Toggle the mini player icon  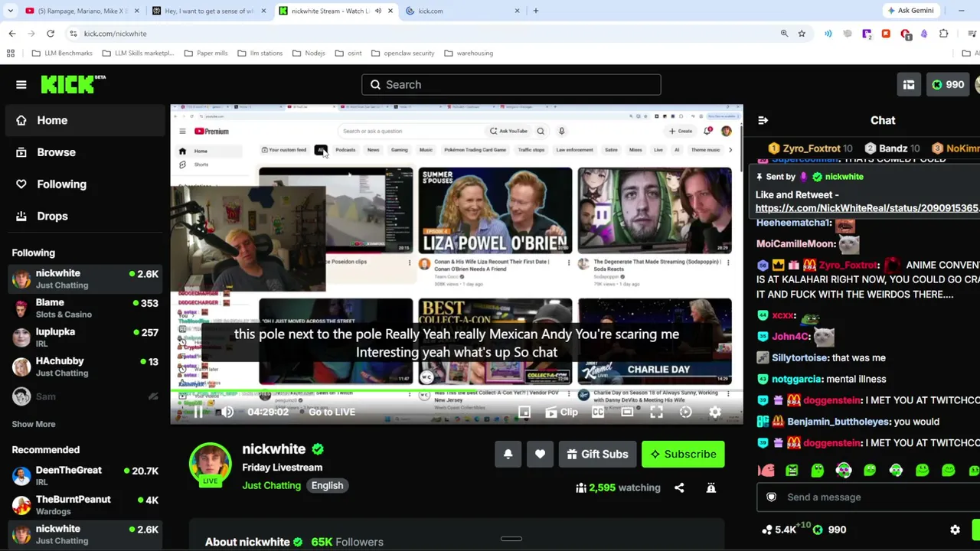(524, 412)
